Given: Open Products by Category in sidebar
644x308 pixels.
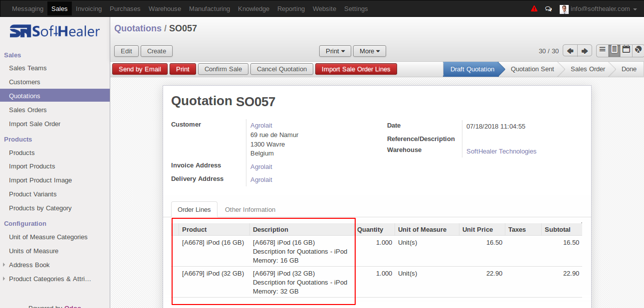Looking at the screenshot, I should (x=40, y=208).
